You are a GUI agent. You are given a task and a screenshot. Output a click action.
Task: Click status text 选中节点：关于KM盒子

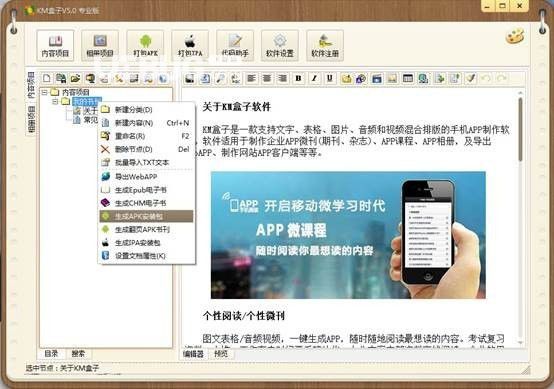(62, 368)
